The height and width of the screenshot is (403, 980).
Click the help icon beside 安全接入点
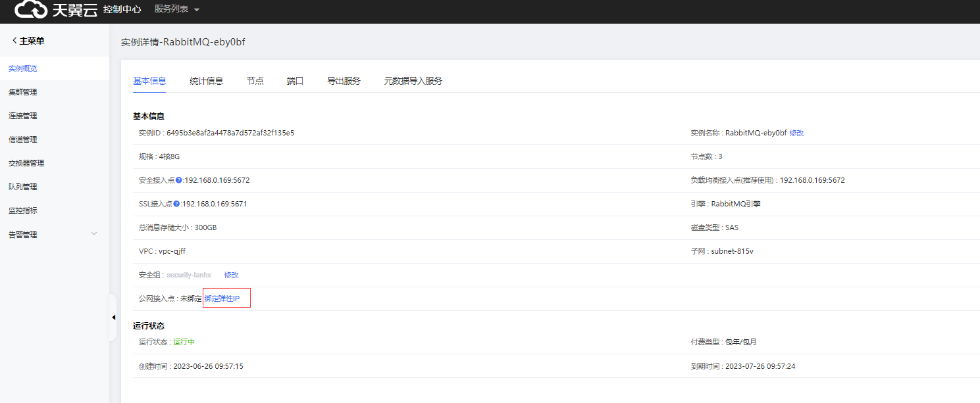[x=178, y=180]
